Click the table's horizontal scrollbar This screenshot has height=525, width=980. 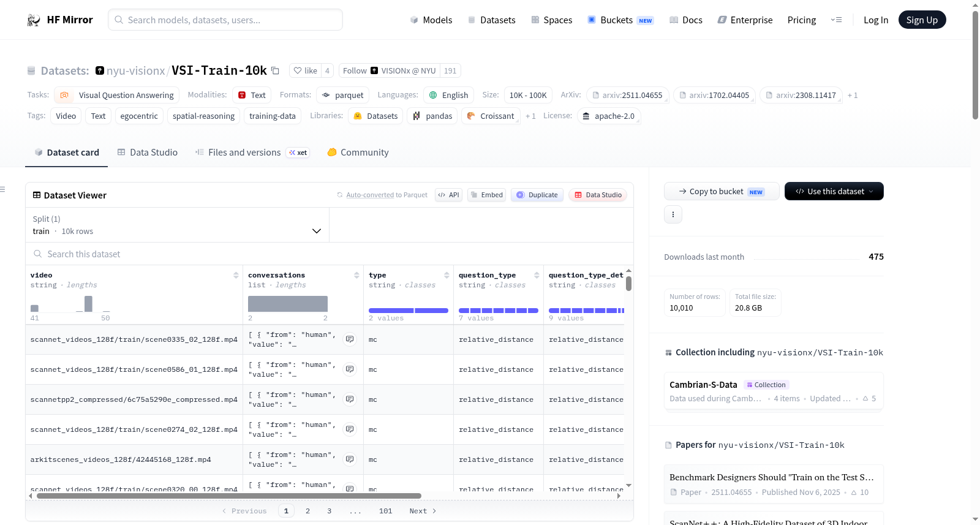(229, 496)
